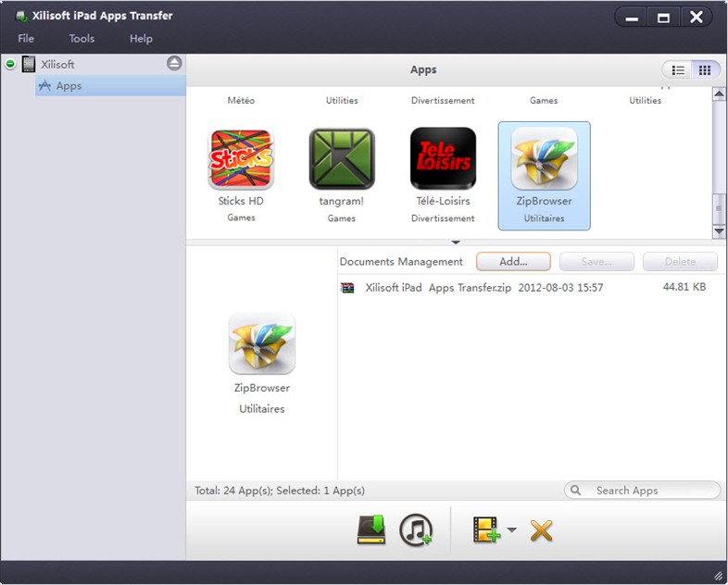Viewport: 728px width, 585px height.
Task: Maximize the Xilisoft window
Action: [x=663, y=18]
